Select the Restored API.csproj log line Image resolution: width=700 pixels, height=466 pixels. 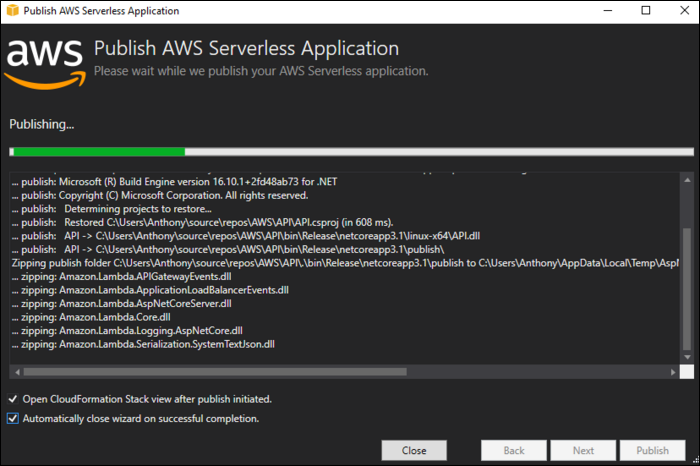[203, 222]
